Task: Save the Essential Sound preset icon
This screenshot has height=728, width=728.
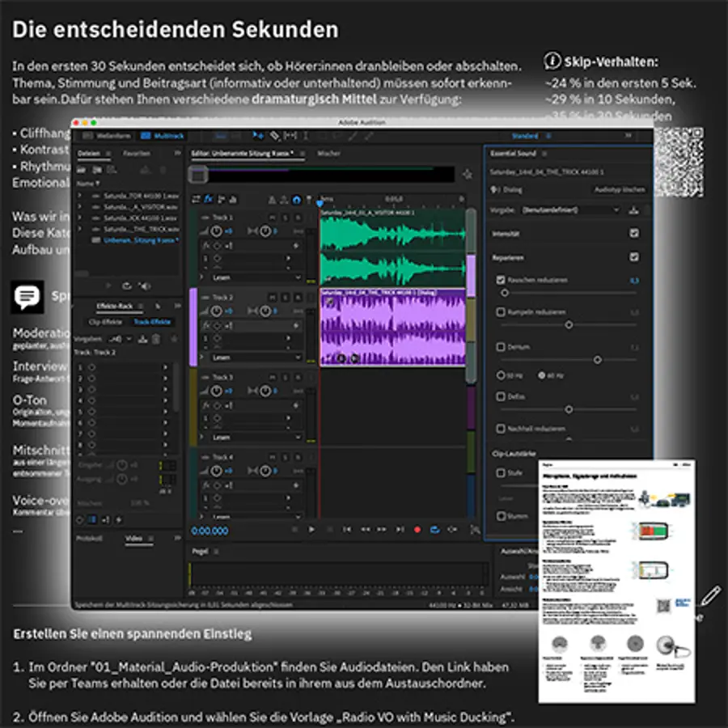Action: click(x=633, y=210)
